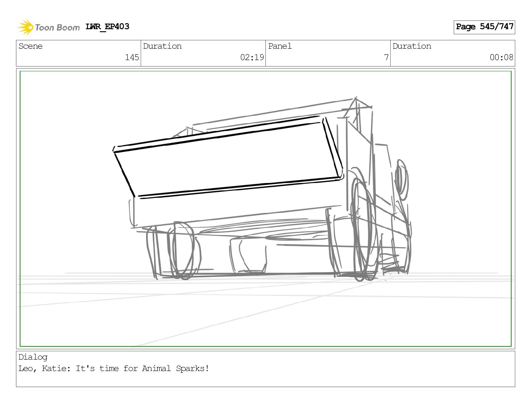Click the truck's rear left wheel
The height and width of the screenshot is (411, 532).
(182, 250)
